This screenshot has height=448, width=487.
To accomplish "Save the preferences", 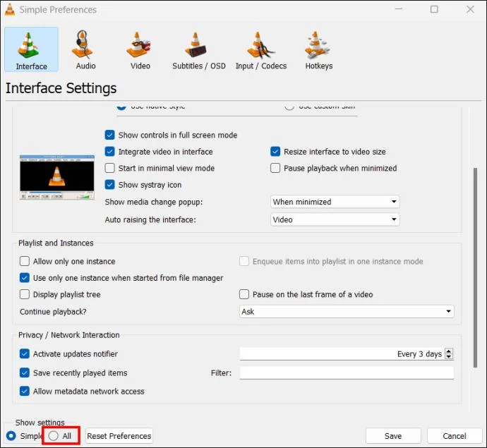I will click(393, 436).
